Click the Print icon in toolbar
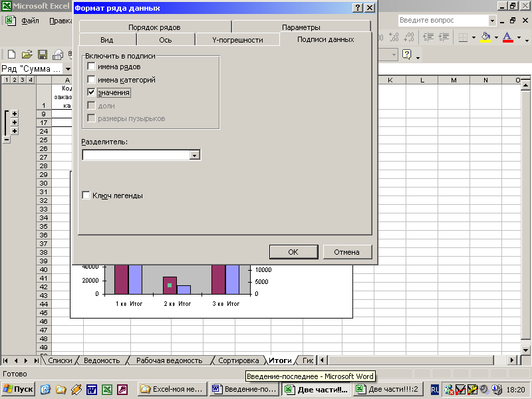Viewport: 532px width, 399px height. [x=58, y=55]
